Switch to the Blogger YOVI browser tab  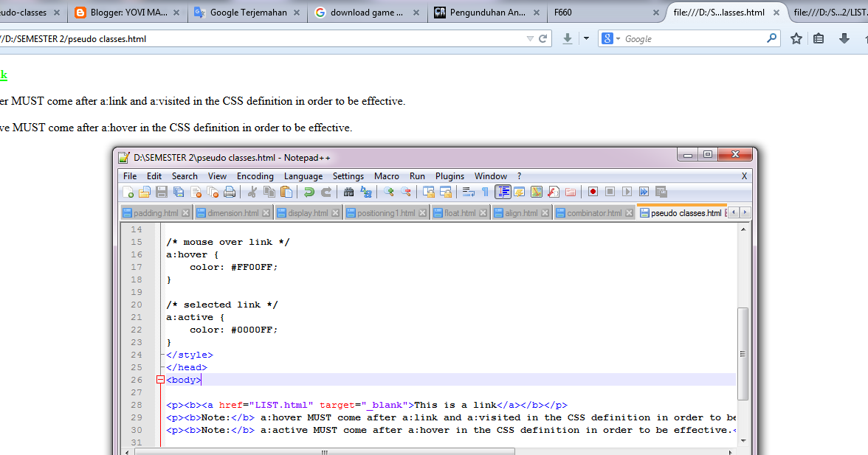(127, 12)
